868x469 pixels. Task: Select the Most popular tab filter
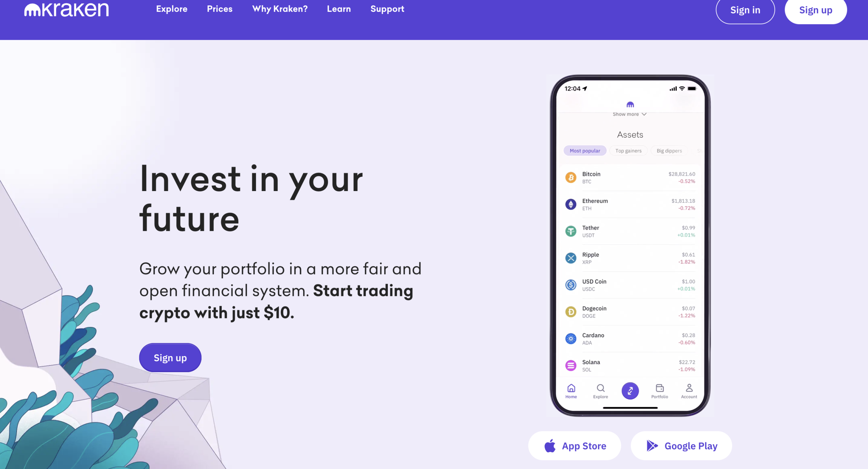[584, 151]
